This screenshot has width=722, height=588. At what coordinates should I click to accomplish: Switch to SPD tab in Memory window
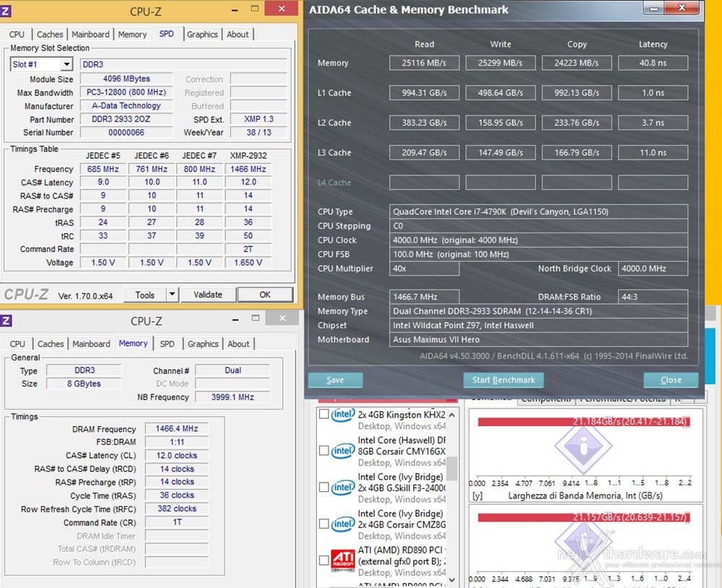pyautogui.click(x=168, y=344)
